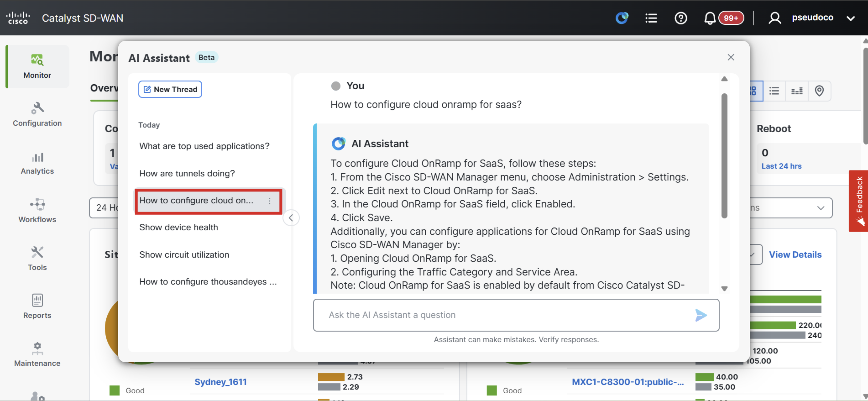
Task: Open the options menu for the cloud onramp thread
Action: click(x=270, y=201)
